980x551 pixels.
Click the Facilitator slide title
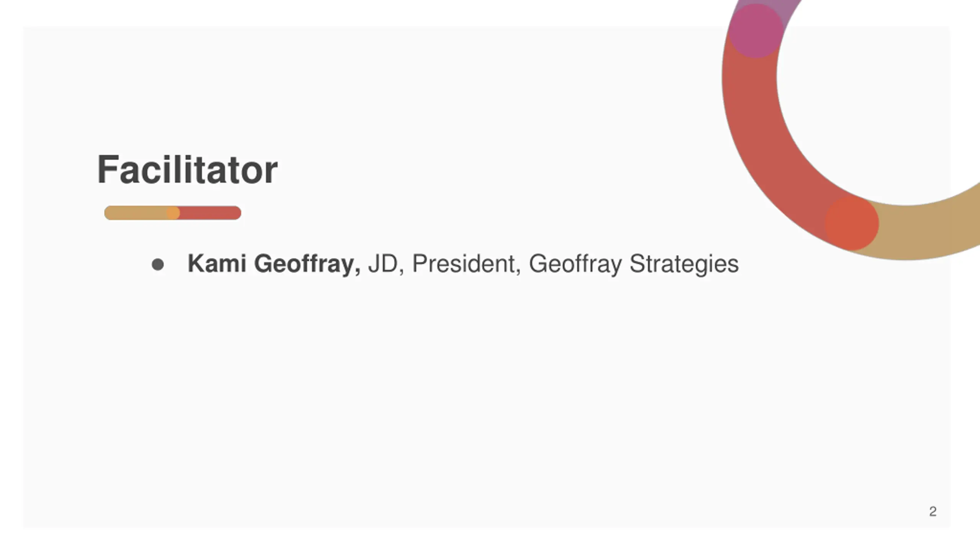click(x=187, y=169)
